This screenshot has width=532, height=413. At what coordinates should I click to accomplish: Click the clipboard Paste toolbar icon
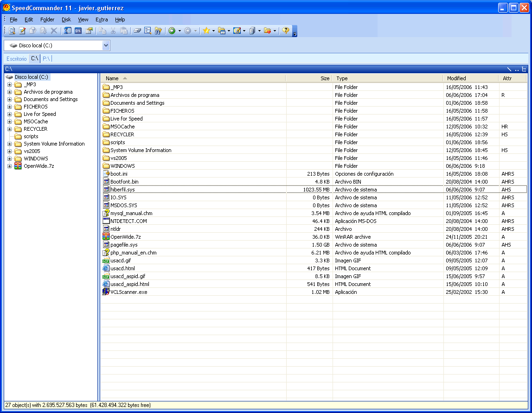(x=124, y=31)
